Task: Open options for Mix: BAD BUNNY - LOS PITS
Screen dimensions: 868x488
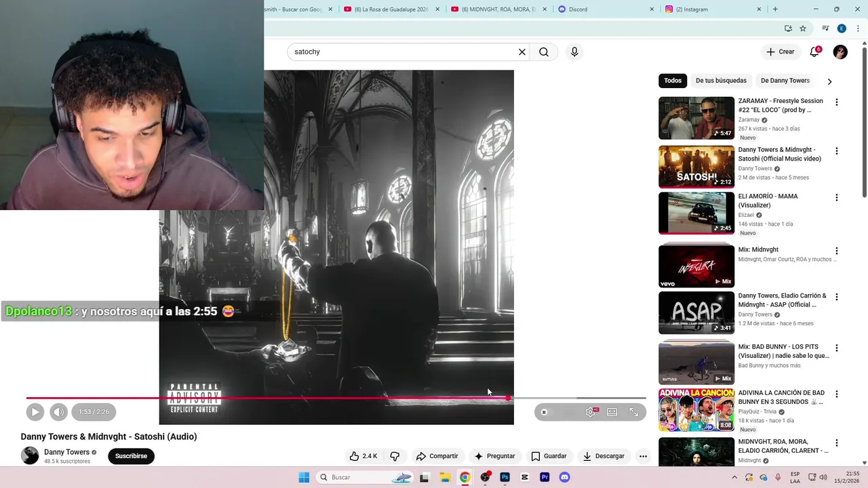Action: coord(836,348)
